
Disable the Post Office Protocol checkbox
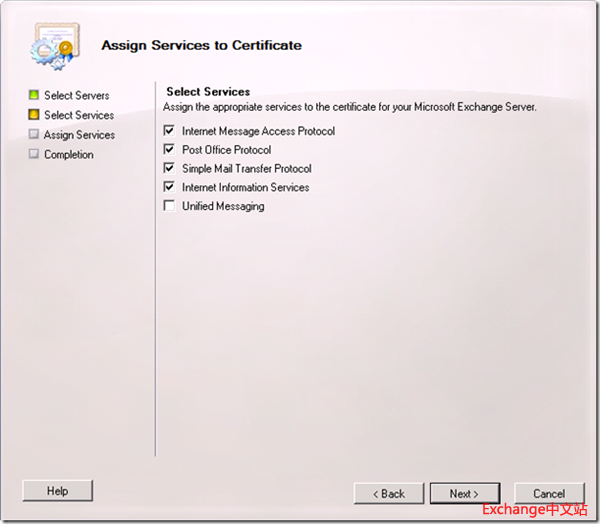click(x=171, y=150)
